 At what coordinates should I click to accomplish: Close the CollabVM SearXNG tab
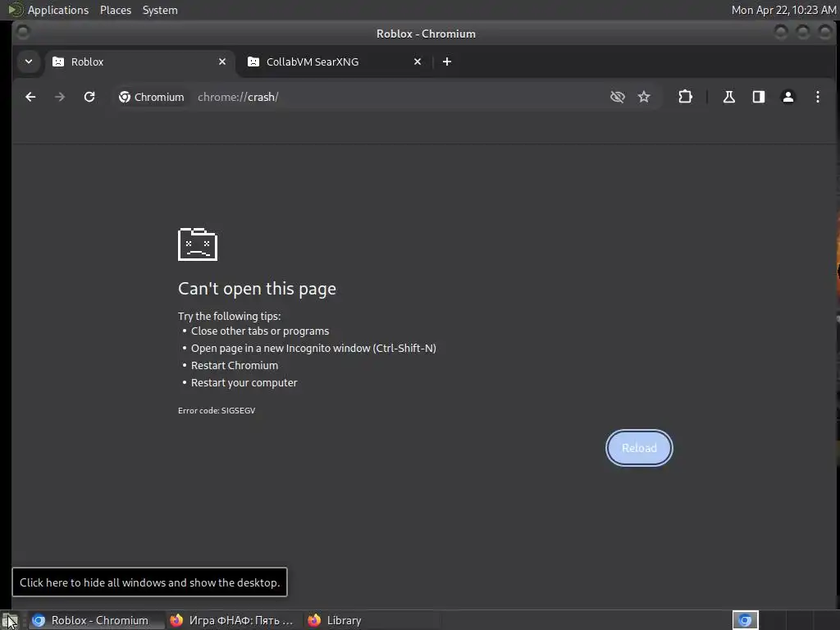pyautogui.click(x=418, y=62)
